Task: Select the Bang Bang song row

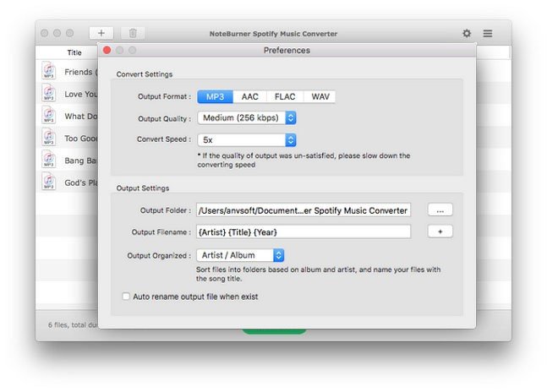Action: [x=68, y=160]
